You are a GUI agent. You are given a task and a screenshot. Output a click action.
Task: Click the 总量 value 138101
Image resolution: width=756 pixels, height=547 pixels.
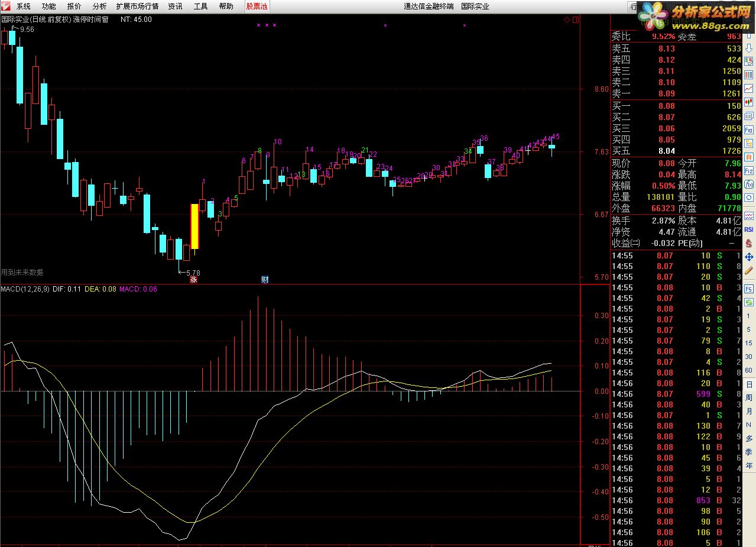(x=660, y=197)
